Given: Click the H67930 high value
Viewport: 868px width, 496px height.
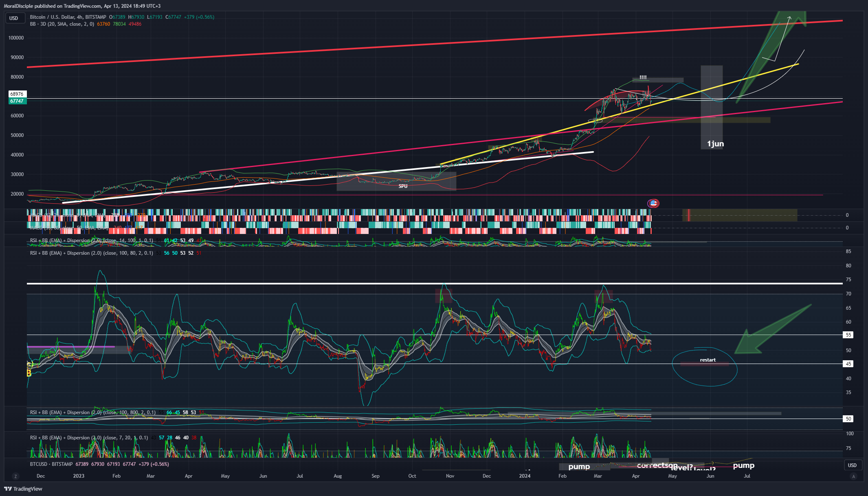Looking at the screenshot, I should 136,17.
